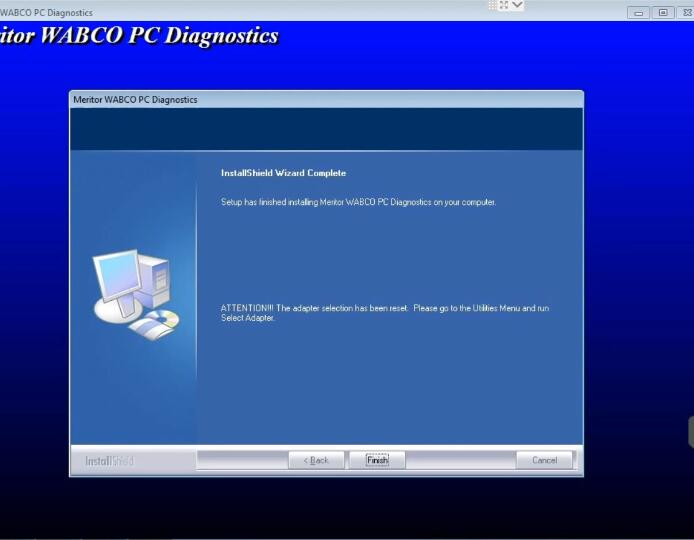Click the 'InstallShield Wizard Complete' heading
694x540 pixels.
283,173
